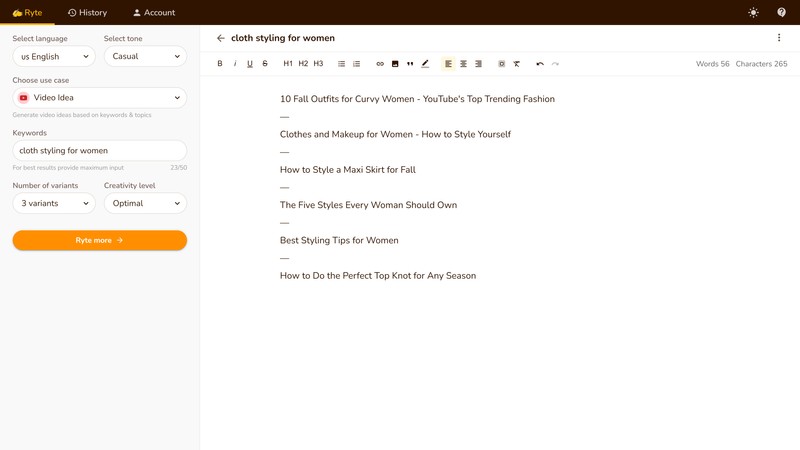Undo the last edit
The width and height of the screenshot is (800, 450).
540,64
